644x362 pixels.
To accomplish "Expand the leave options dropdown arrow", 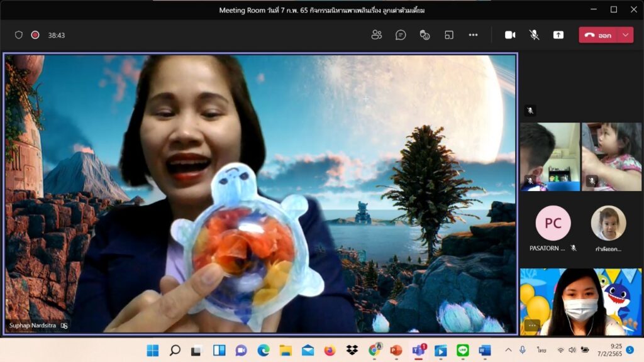I will click(625, 35).
